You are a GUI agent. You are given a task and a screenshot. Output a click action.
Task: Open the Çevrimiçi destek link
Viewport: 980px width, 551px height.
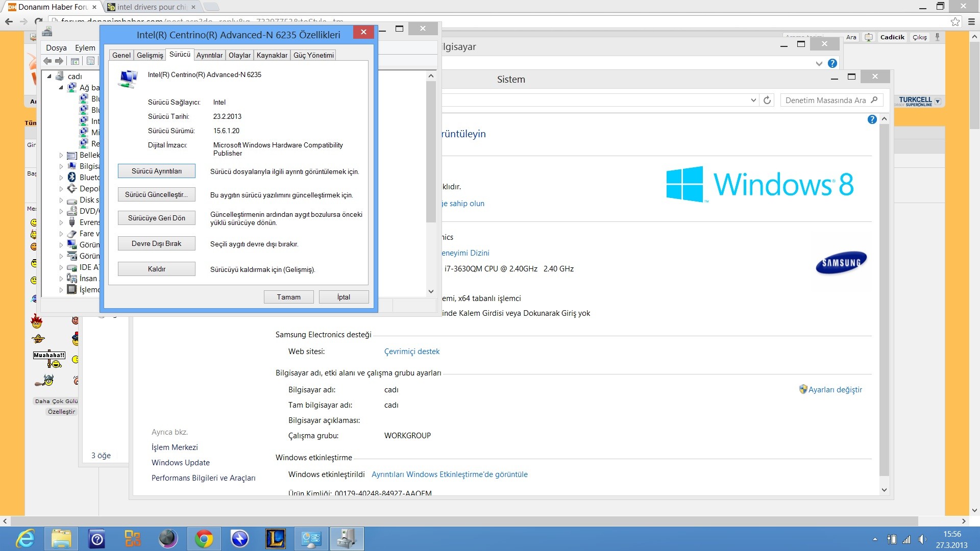tap(412, 352)
